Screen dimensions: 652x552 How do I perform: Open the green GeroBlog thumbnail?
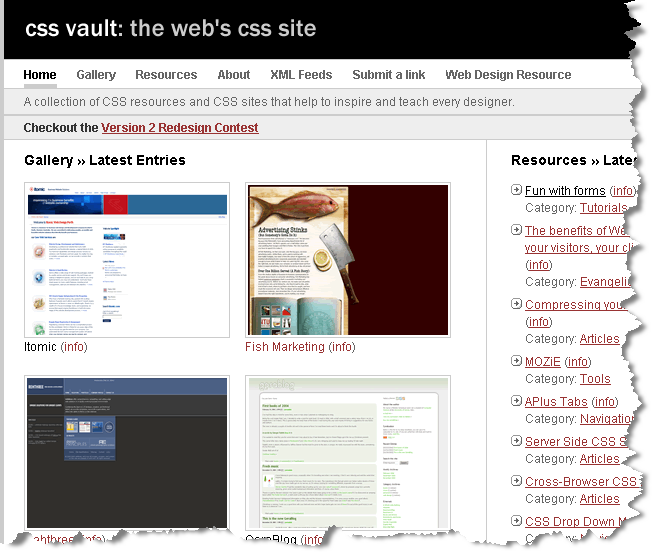[348, 452]
